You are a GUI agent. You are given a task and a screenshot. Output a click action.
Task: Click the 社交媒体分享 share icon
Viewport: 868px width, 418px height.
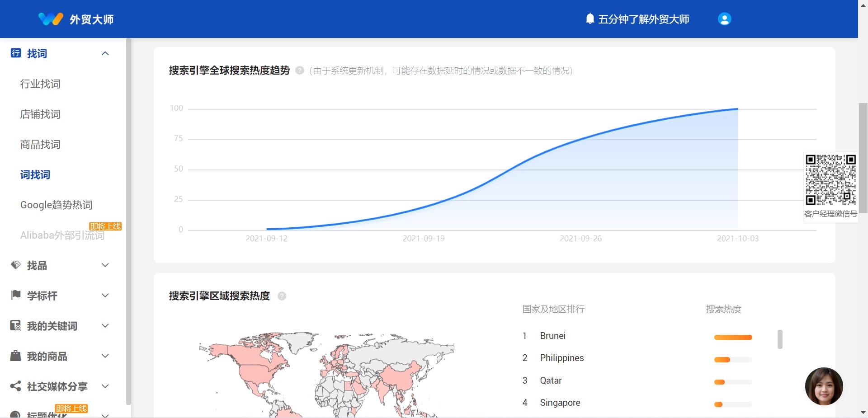coord(15,386)
